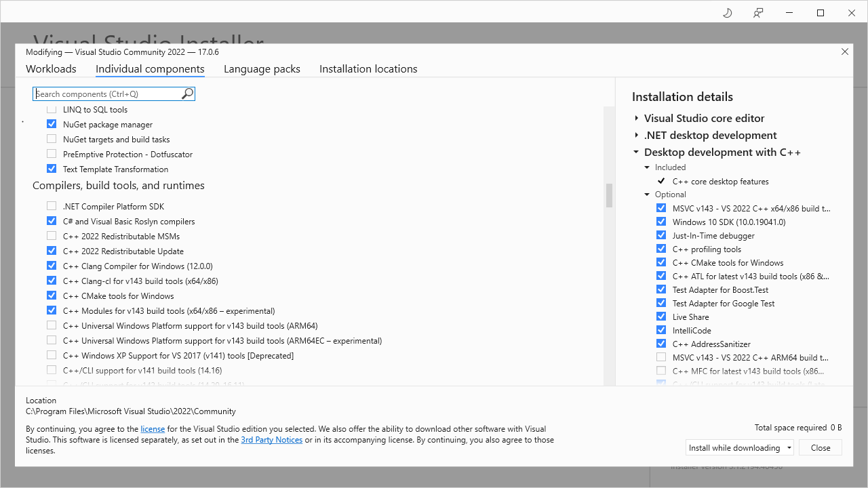Image resolution: width=868 pixels, height=488 pixels.
Task: Collapse the Included section
Action: click(x=647, y=167)
